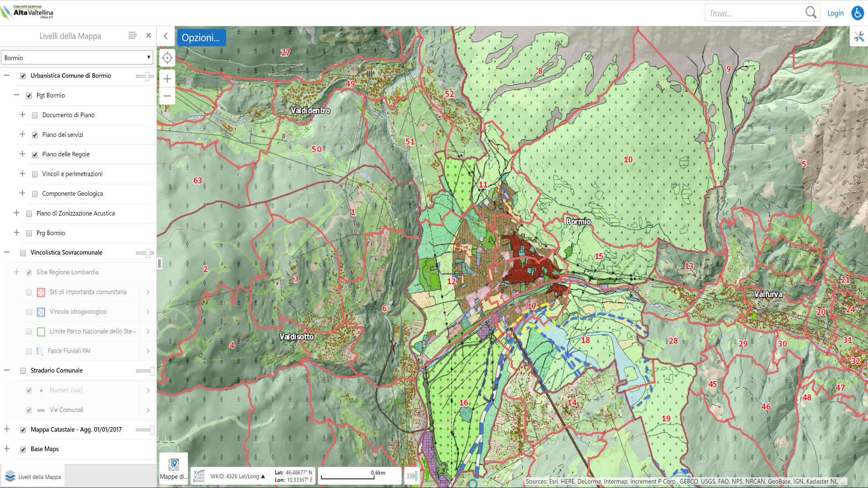This screenshot has width=868, height=488.
Task: Select the Livelli della Mappa bottom tab
Action: point(33,477)
